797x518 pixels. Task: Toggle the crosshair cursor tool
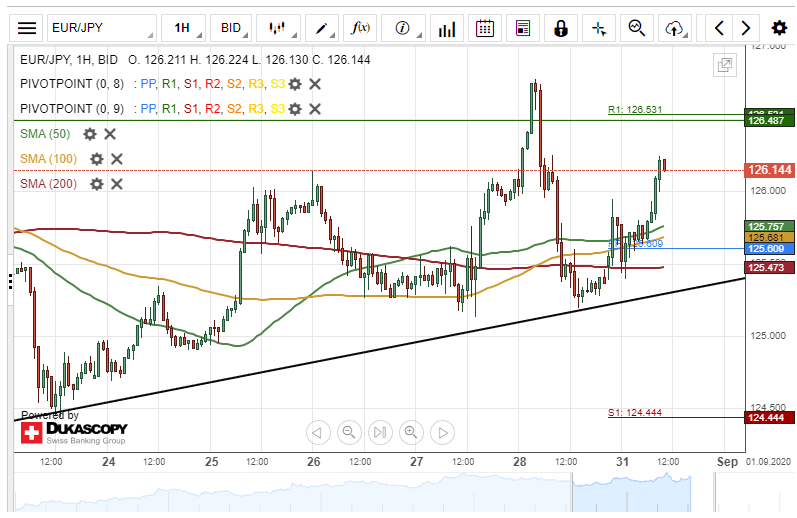[x=599, y=28]
